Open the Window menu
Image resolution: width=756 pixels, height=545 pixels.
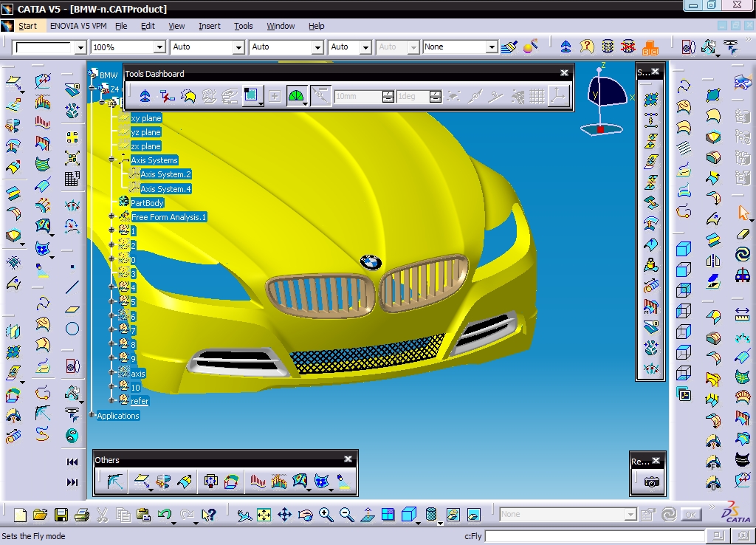(281, 26)
